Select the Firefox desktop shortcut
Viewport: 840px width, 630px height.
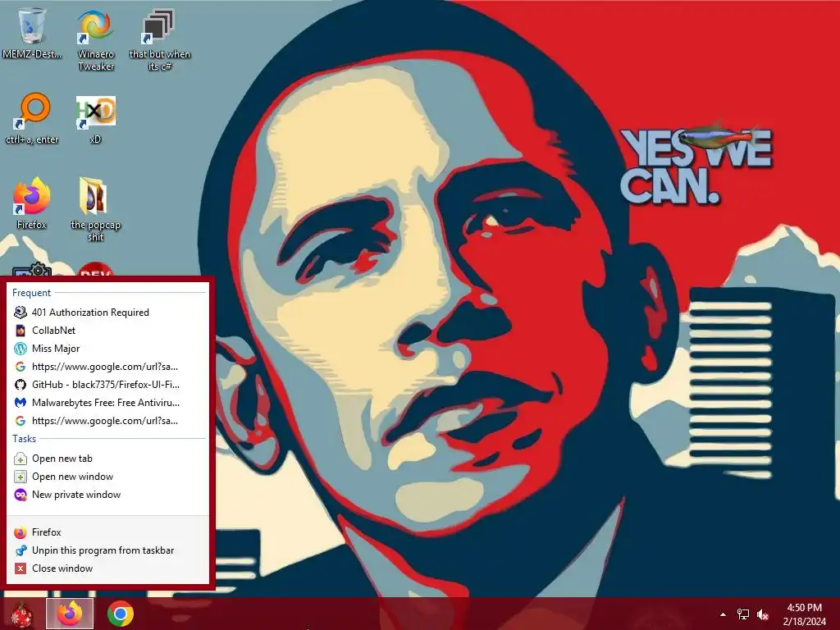(x=32, y=203)
